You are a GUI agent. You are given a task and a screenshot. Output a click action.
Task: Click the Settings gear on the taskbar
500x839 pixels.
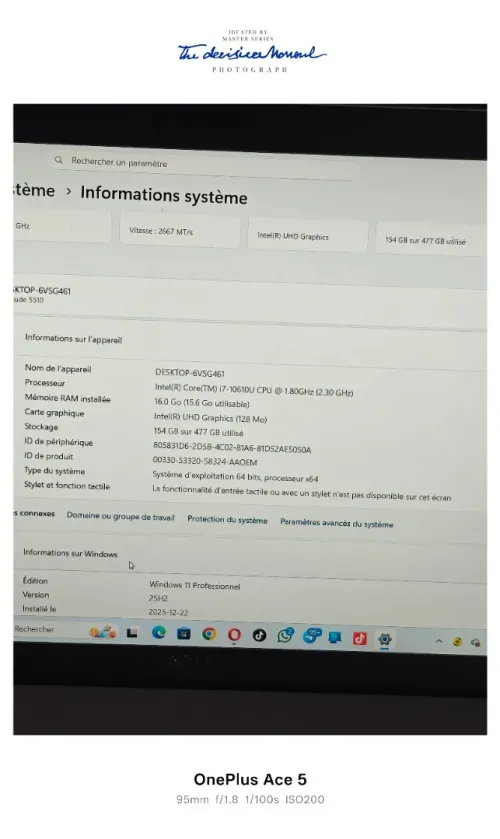(384, 639)
